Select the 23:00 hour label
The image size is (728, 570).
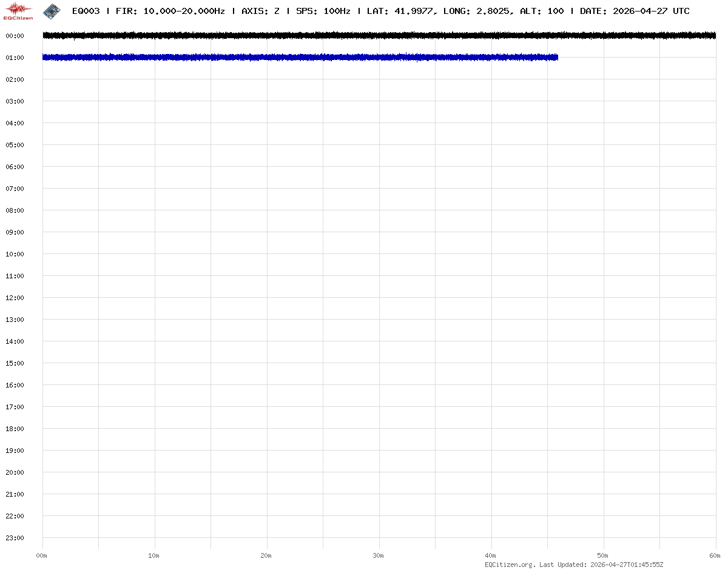pos(14,538)
